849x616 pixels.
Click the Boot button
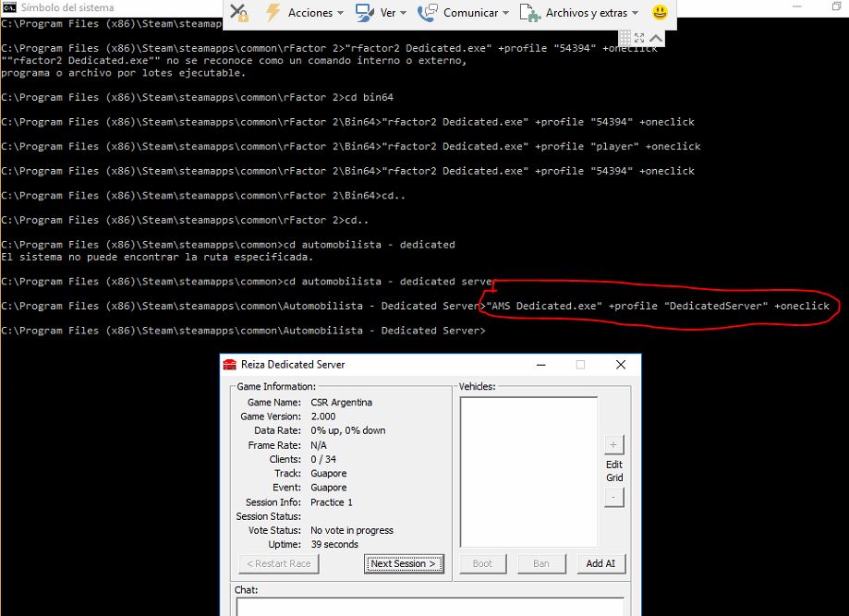click(482, 563)
